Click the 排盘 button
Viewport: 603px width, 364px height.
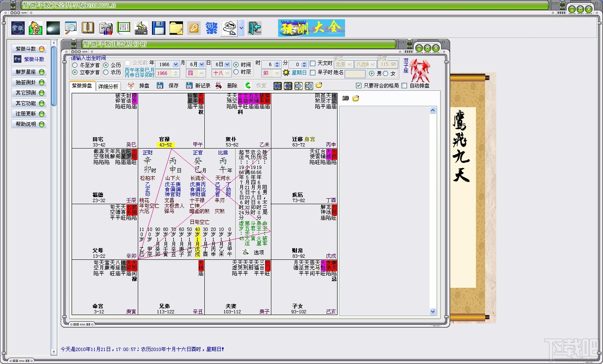coord(139,86)
